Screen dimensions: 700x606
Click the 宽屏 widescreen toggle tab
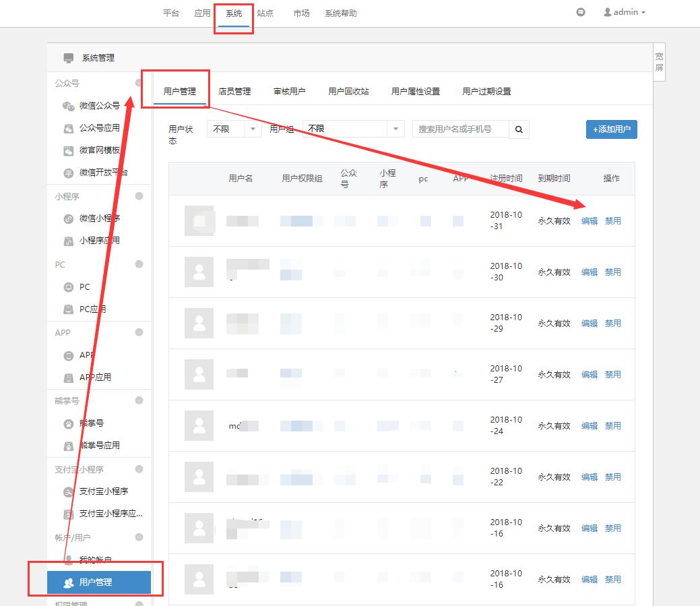[x=659, y=63]
